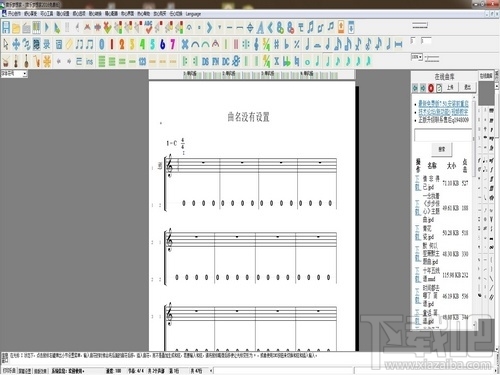Screen dimensions: 500x375
Task: Insert the sharp accidental symbol
Action: 276,44
